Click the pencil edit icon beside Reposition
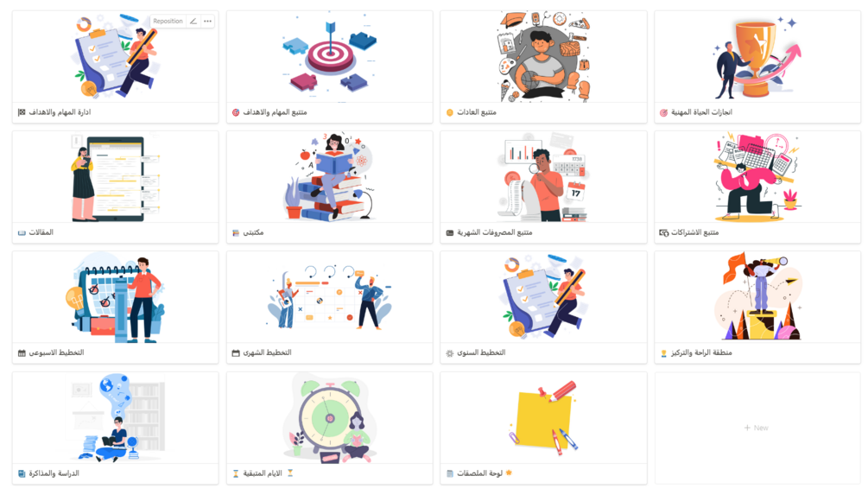 pyautogui.click(x=193, y=21)
